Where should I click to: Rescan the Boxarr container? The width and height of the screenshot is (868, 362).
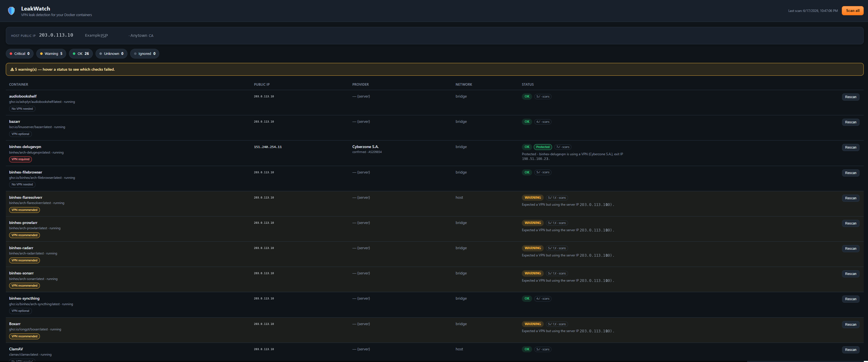(x=851, y=325)
